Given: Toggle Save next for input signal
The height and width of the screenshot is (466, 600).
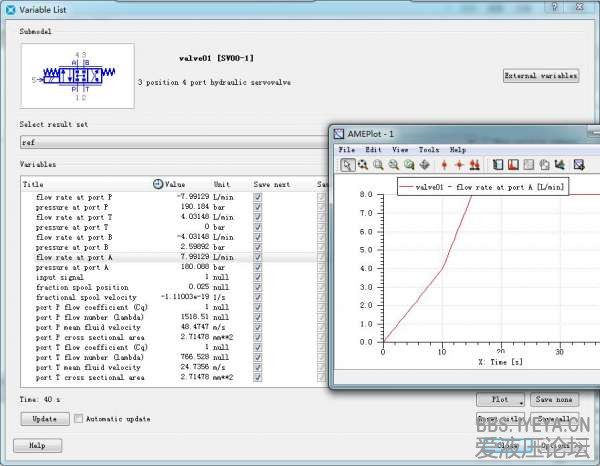Looking at the screenshot, I should [258, 278].
